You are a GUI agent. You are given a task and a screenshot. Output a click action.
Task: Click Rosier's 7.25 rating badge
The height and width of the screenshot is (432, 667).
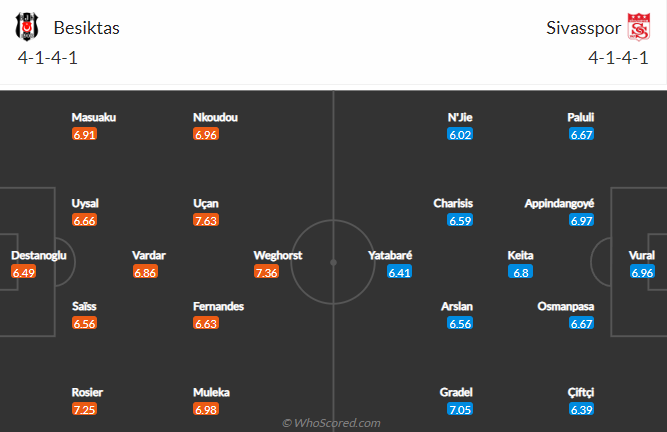click(x=84, y=409)
